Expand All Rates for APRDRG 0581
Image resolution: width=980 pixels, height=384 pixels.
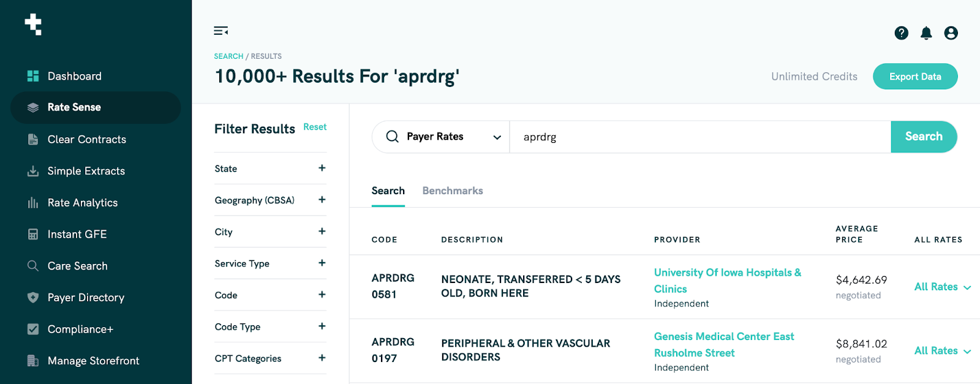pyautogui.click(x=942, y=287)
